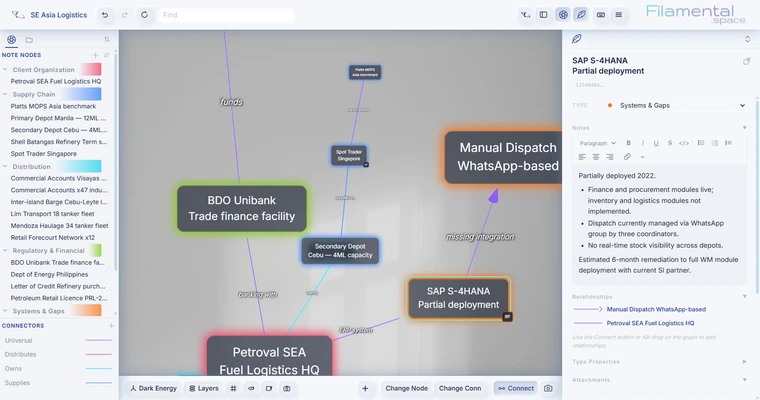
Task: Toggle the split panel layout icon
Action: pyautogui.click(x=543, y=15)
